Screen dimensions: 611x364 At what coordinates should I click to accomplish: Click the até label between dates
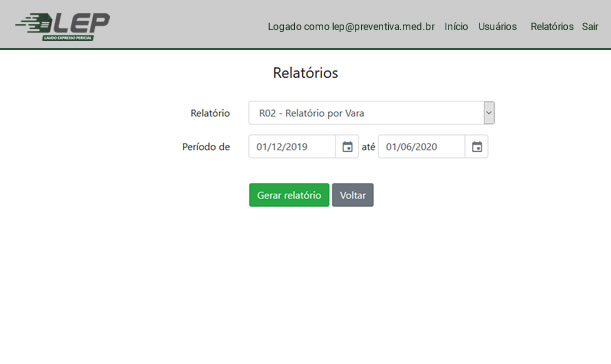(368, 147)
